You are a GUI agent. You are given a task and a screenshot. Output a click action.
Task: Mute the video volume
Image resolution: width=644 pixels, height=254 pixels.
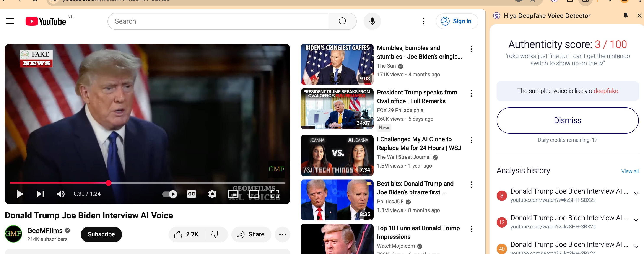(60, 194)
